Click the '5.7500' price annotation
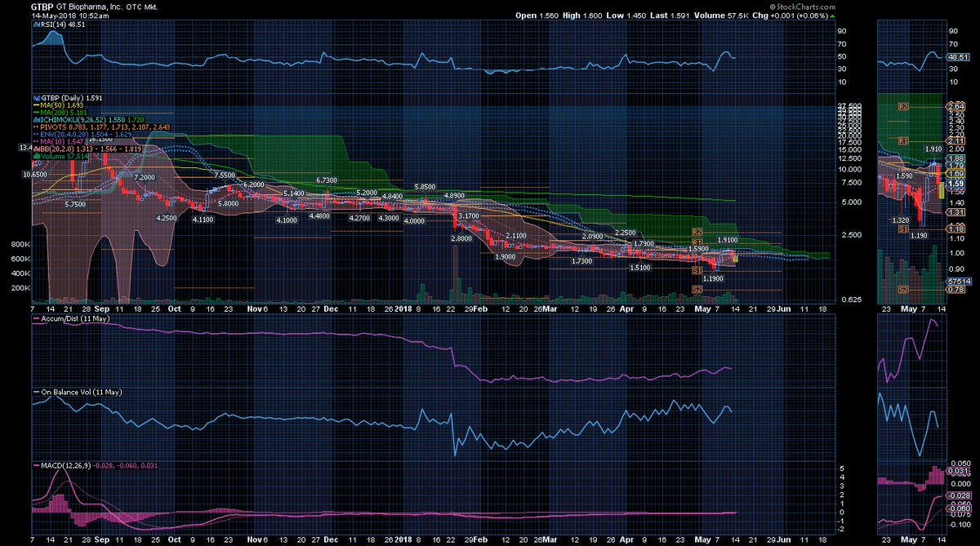The image size is (980, 546). (x=73, y=206)
